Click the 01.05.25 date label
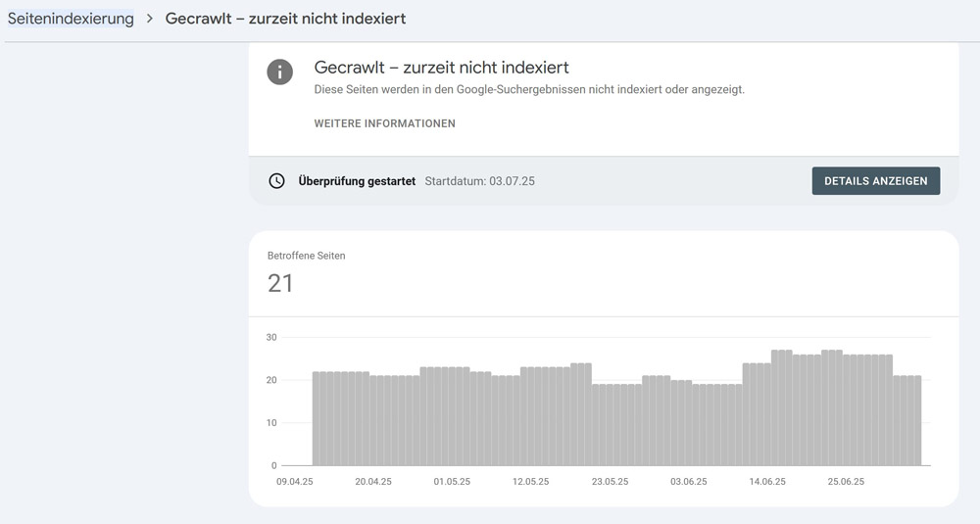980x524 pixels. coord(452,482)
